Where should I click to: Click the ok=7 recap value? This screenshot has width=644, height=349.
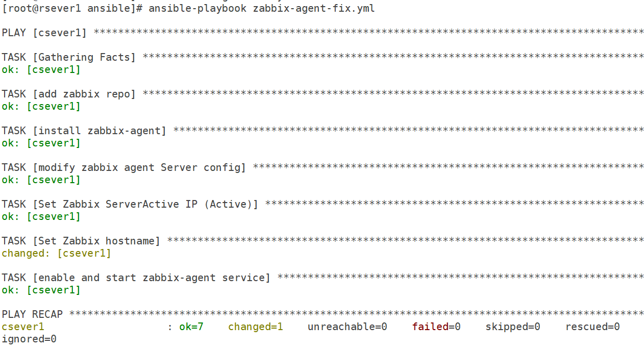tap(191, 327)
